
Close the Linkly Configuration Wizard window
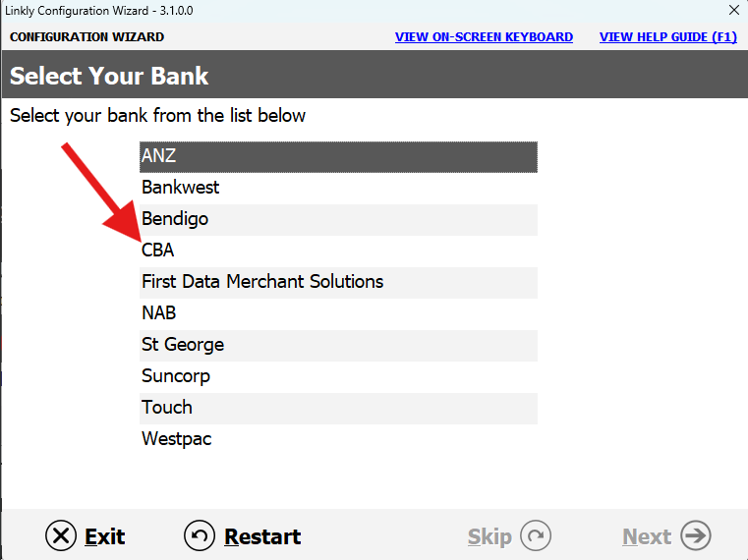734,10
